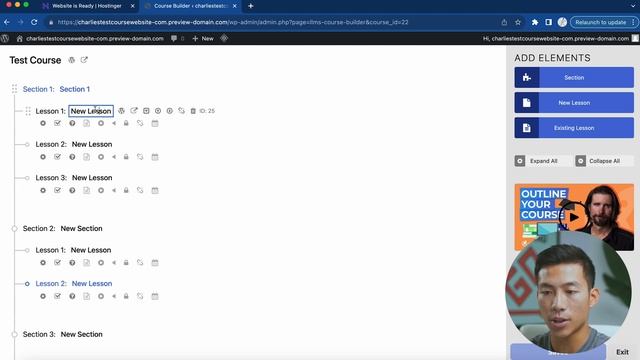Screen dimensions: 640x360
Task: Expand-panel square icon for Section 1 Lesson 1
Action: (146, 111)
